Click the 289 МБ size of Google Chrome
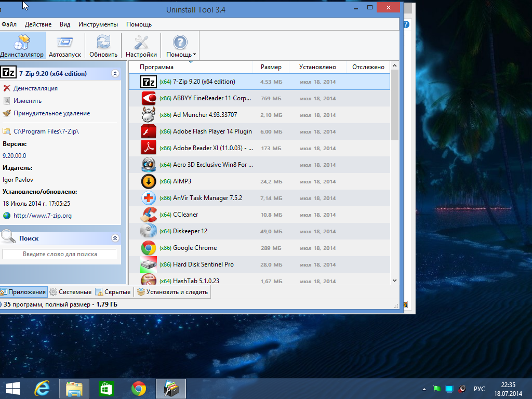 tap(271, 248)
